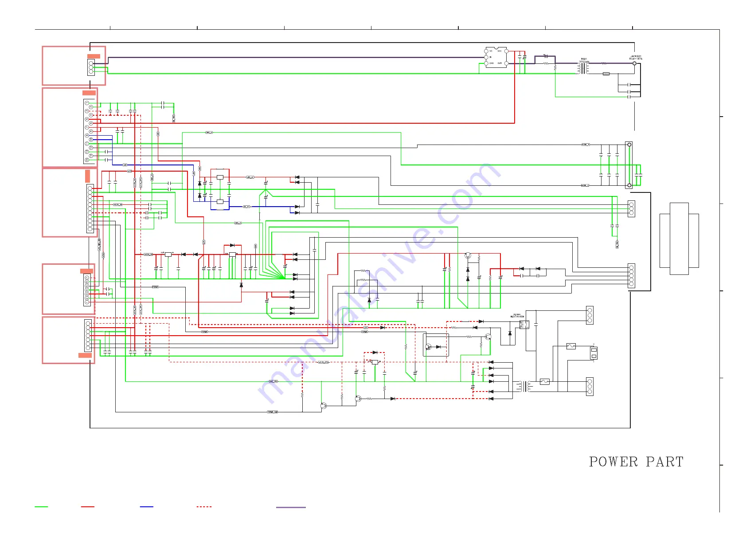Select the three-pin connector in the top-left red box
Screen dimensions: 754x560
pyautogui.click(x=91, y=67)
